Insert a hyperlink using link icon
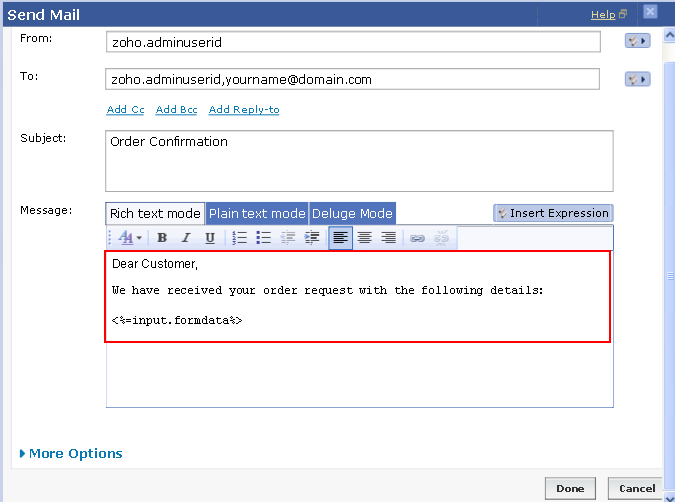Image resolution: width=675 pixels, height=502 pixels. (417, 238)
